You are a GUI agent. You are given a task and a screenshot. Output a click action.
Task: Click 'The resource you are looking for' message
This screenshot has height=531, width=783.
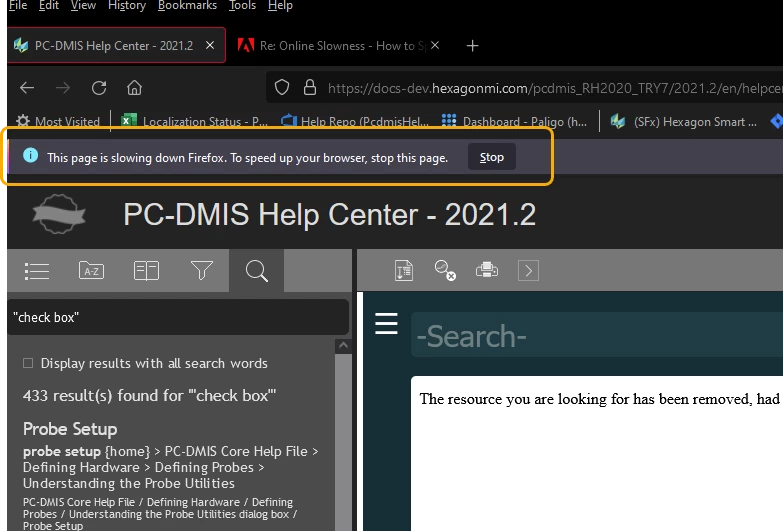(599, 399)
